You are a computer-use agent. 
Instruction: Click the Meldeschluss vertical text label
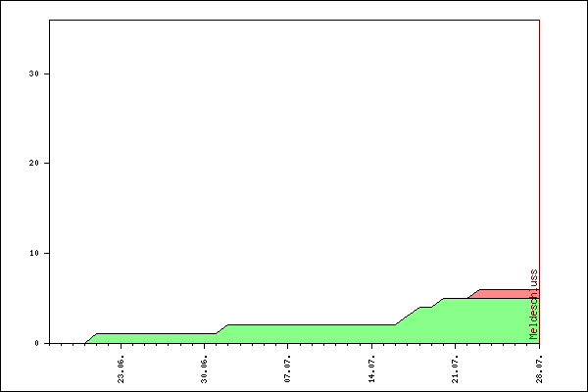[x=534, y=304]
